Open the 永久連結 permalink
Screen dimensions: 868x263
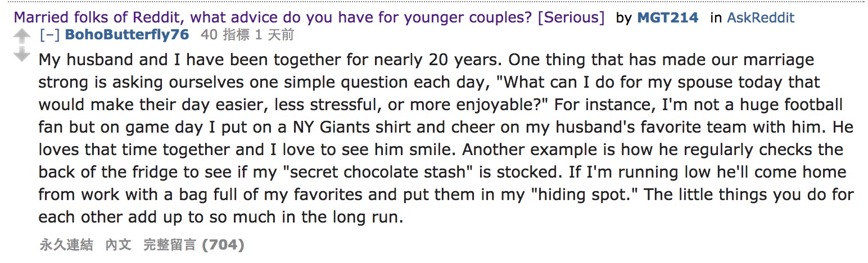point(66,245)
